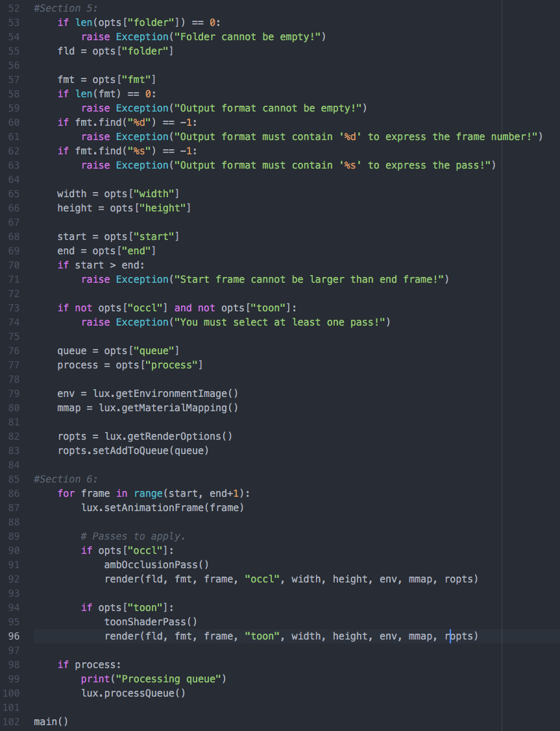Image resolution: width=560 pixels, height=731 pixels.
Task: Click 'You must select at least one pass!' string
Action: [x=280, y=322]
